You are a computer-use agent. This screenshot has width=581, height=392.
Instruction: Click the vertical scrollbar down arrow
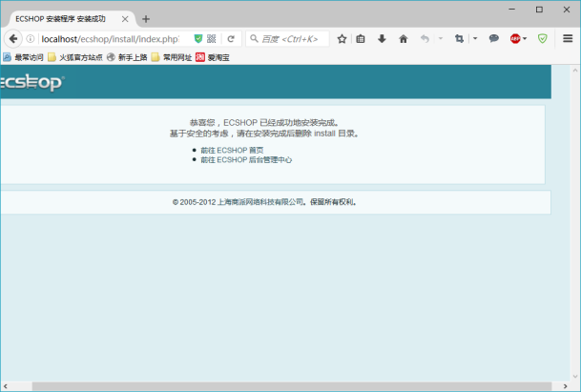pos(575,377)
